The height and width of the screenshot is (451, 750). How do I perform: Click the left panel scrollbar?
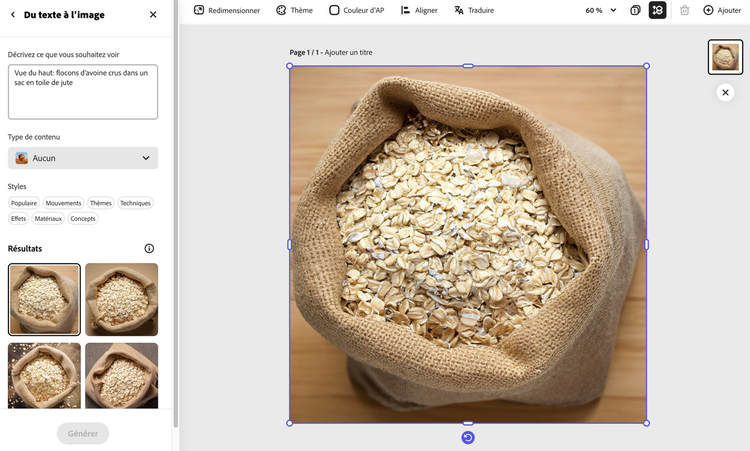(176, 215)
